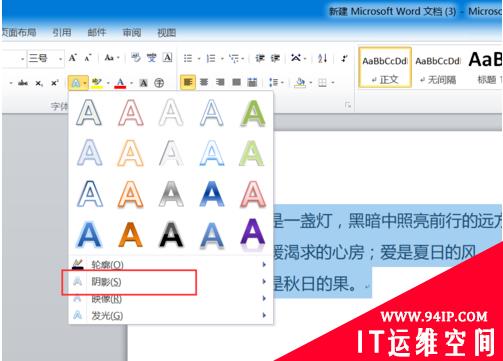Image resolution: width=503 pixels, height=361 pixels.
Task: Toggle center alignment button
Action: pyautogui.click(x=204, y=82)
